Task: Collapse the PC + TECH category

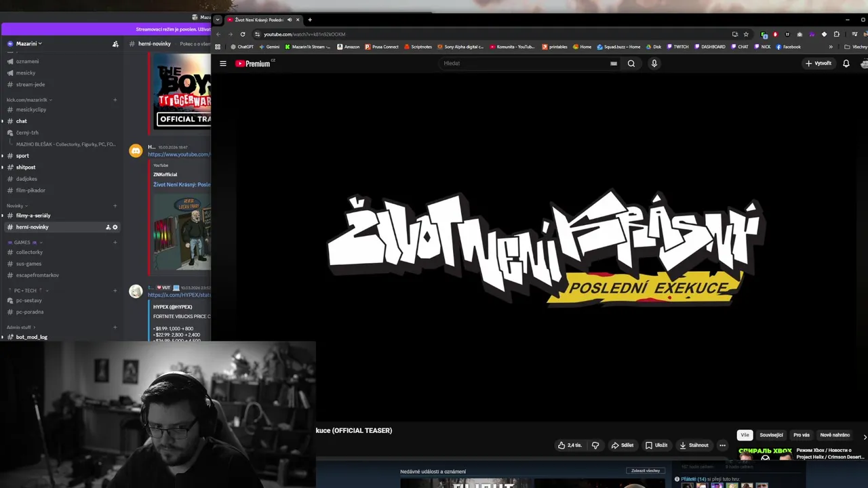Action: click(x=30, y=290)
